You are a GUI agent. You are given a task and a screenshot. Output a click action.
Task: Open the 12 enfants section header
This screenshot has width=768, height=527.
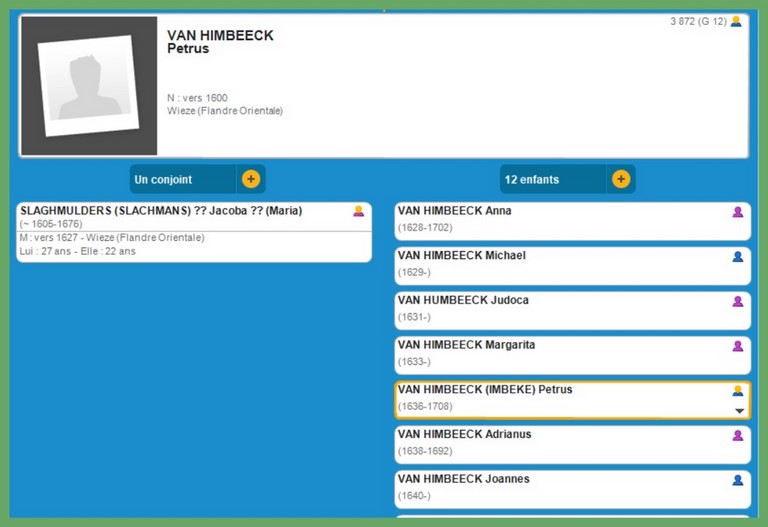(552, 180)
